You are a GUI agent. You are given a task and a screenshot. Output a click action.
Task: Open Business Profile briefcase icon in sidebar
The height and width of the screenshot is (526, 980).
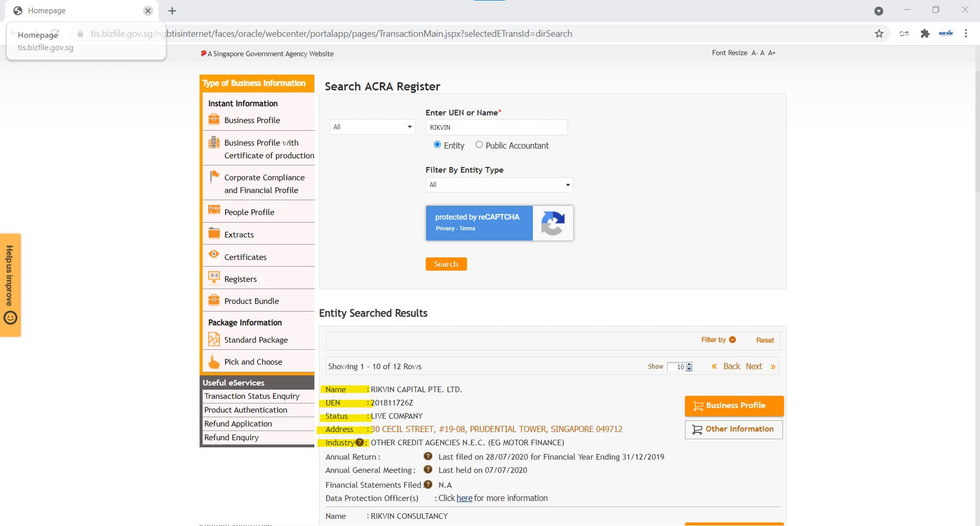214,119
